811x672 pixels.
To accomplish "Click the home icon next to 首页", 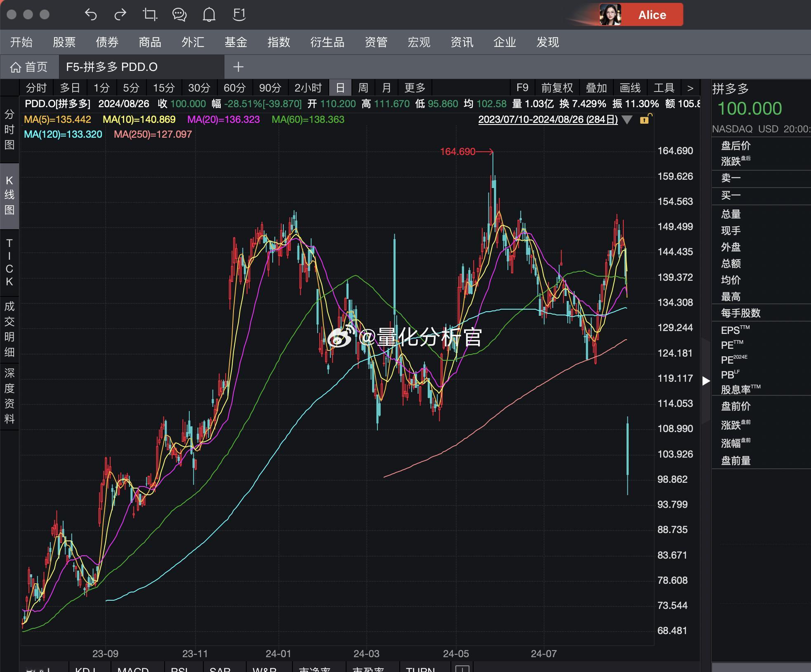I will tap(15, 67).
